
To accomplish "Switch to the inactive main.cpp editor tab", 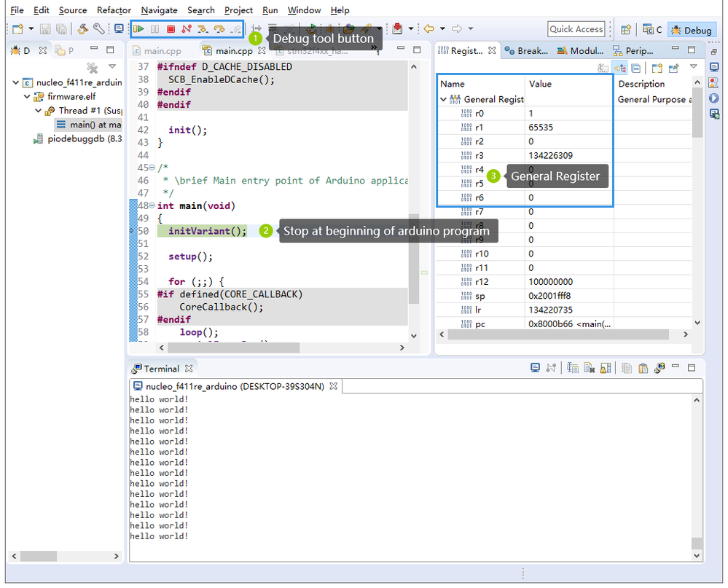I will click(x=157, y=51).
